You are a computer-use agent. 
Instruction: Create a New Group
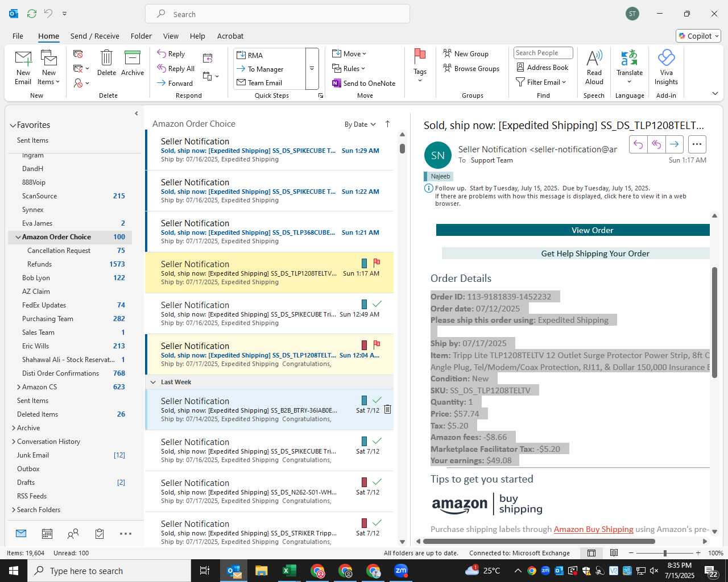coord(466,53)
